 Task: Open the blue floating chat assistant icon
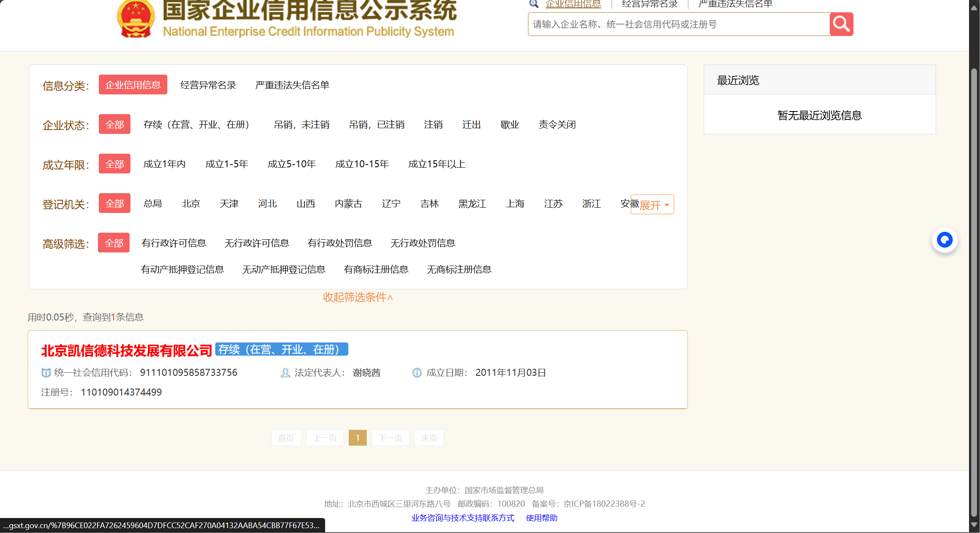(x=944, y=240)
